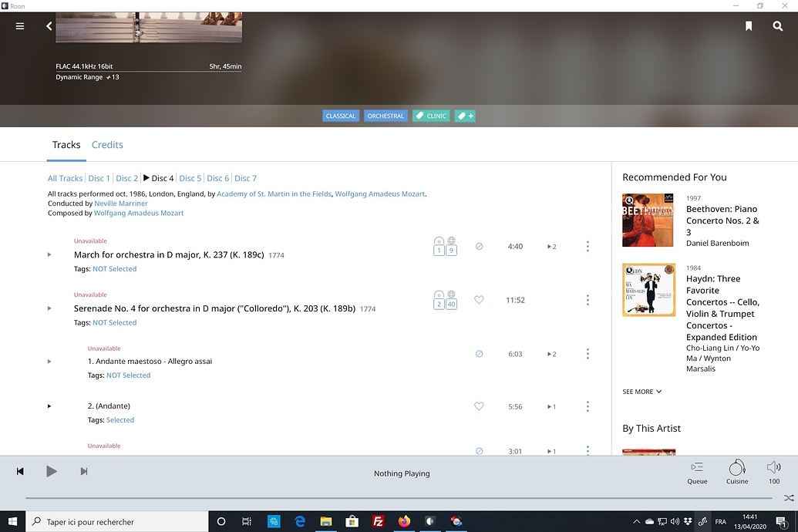Open Academy of St. Martin in the Fields link
Screen dimensions: 798x532
pos(274,194)
